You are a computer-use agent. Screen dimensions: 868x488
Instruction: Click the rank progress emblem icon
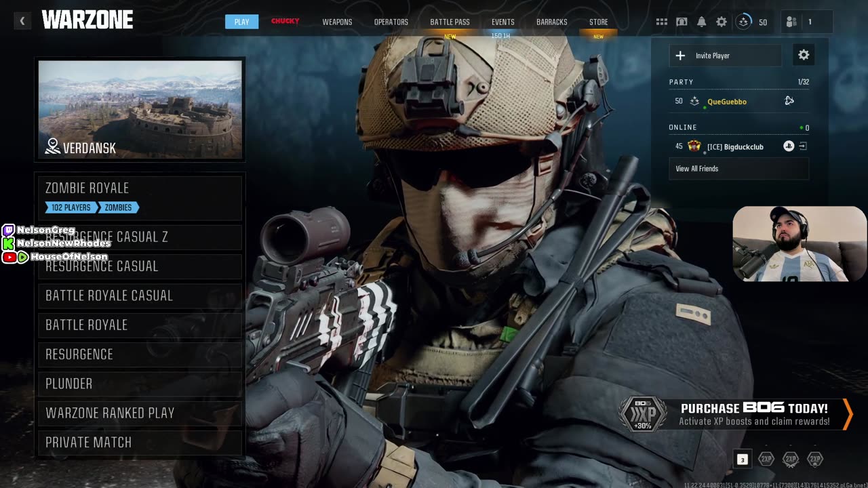(744, 22)
